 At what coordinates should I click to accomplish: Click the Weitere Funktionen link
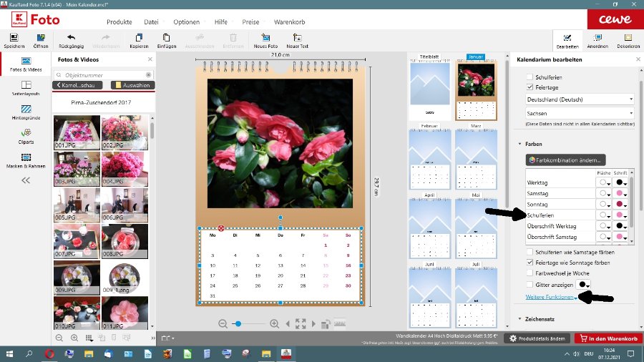(550, 297)
